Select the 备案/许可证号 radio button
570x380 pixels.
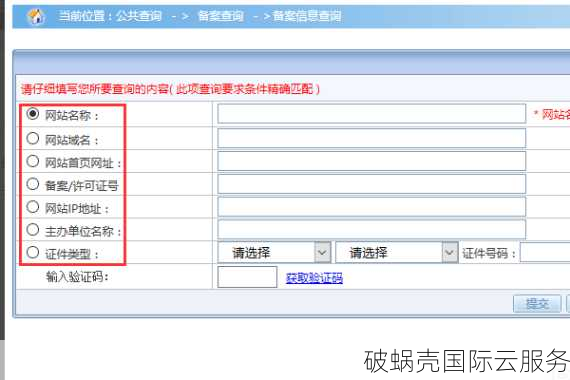[33, 184]
